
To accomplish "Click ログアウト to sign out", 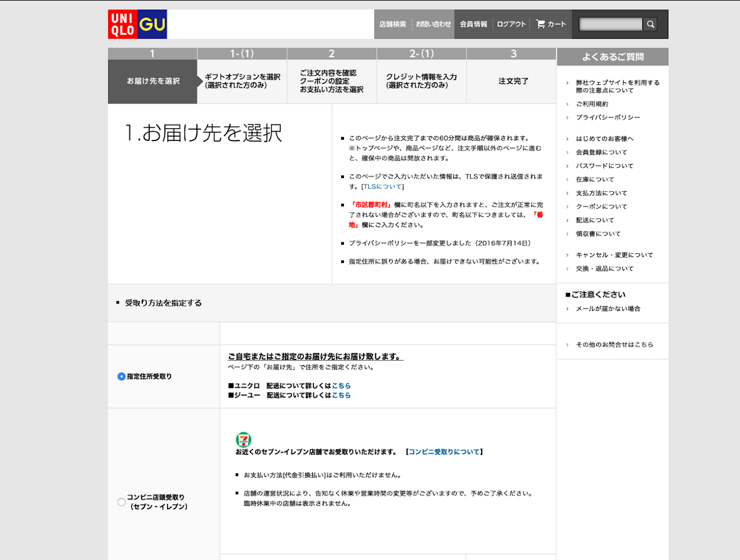I will coord(512,24).
